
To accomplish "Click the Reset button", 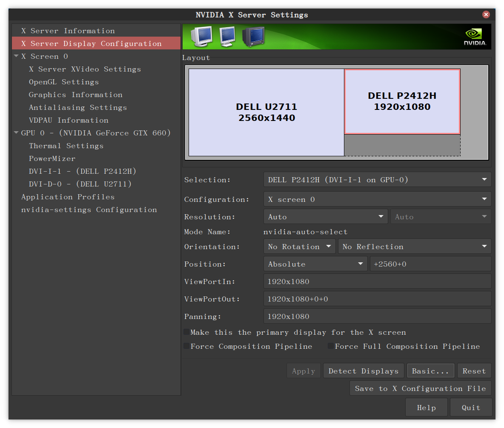I will click(474, 371).
